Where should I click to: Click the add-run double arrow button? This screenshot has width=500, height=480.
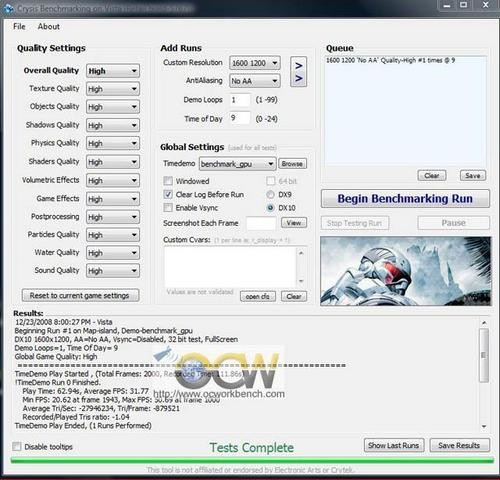[298, 72]
